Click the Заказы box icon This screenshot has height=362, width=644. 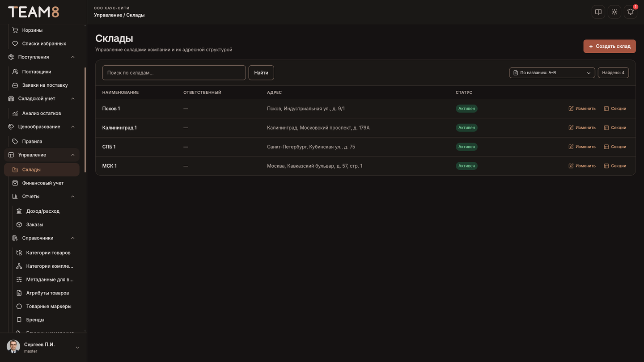[x=19, y=225]
